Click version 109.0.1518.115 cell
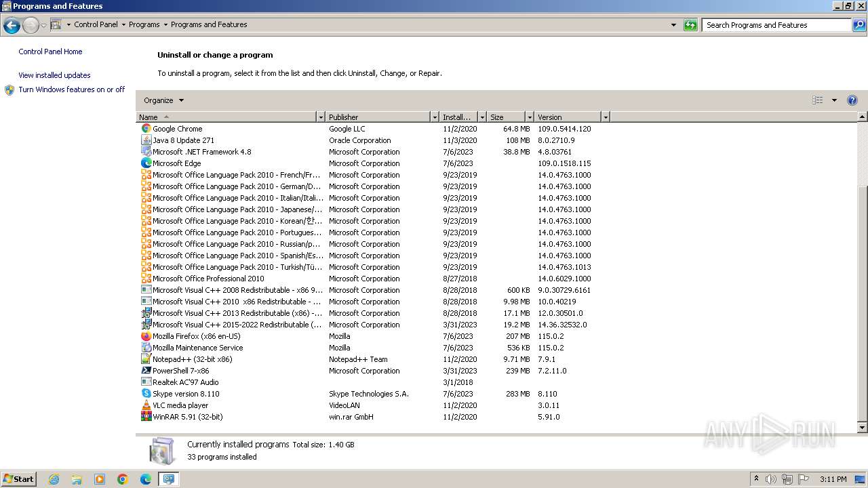 coord(564,163)
